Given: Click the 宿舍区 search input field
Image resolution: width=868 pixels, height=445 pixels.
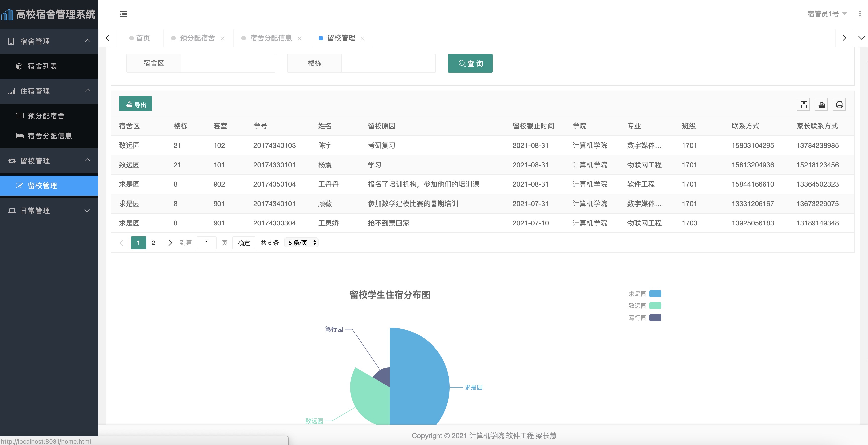Looking at the screenshot, I should [x=228, y=63].
